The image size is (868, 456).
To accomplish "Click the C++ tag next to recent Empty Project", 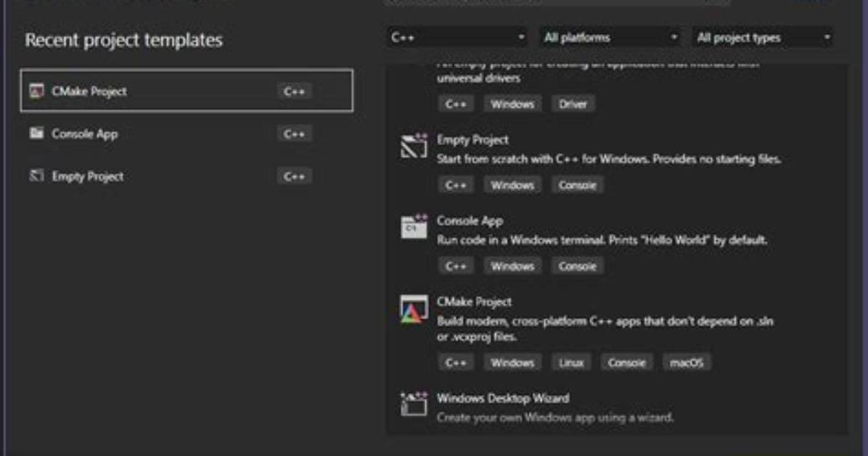I will click(x=294, y=176).
